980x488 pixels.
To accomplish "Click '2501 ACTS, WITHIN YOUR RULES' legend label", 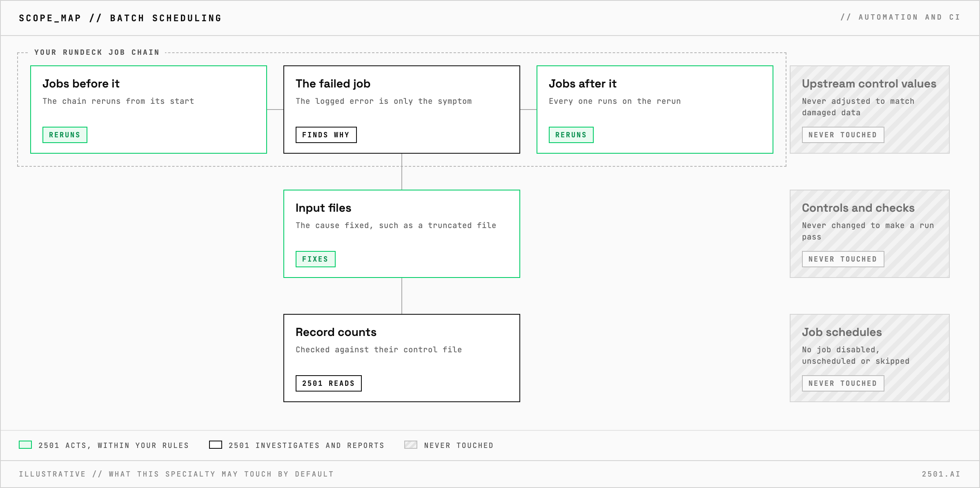I will (114, 445).
